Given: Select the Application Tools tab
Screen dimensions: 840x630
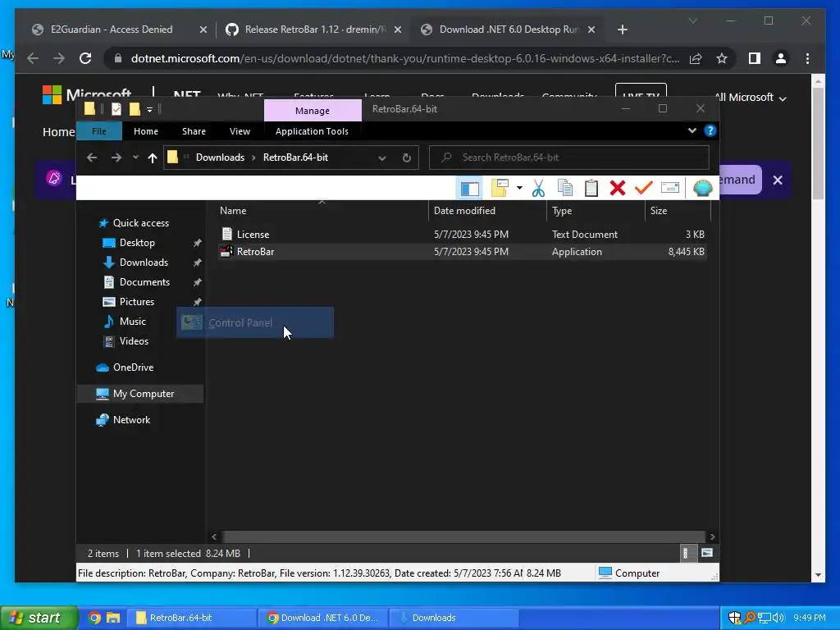Looking at the screenshot, I should [312, 131].
